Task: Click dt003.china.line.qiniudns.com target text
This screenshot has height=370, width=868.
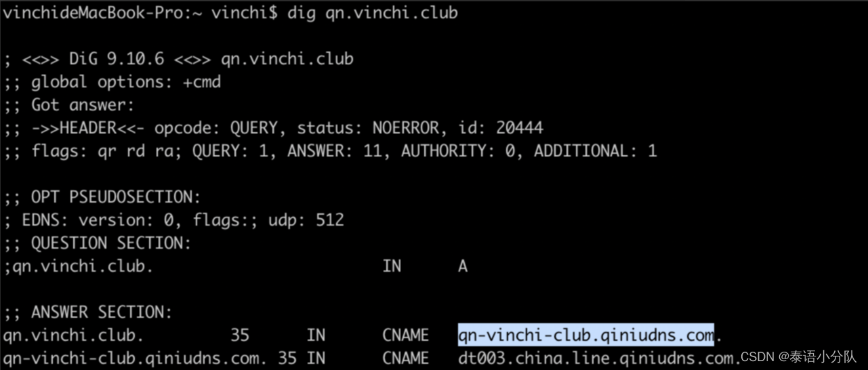Action: coord(596,358)
